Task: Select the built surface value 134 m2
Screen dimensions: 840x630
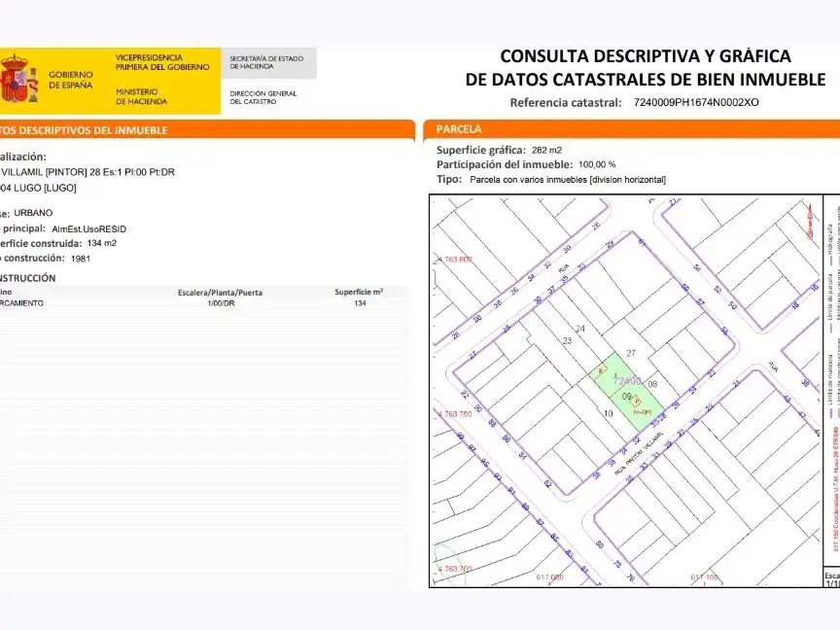Action: click(102, 243)
